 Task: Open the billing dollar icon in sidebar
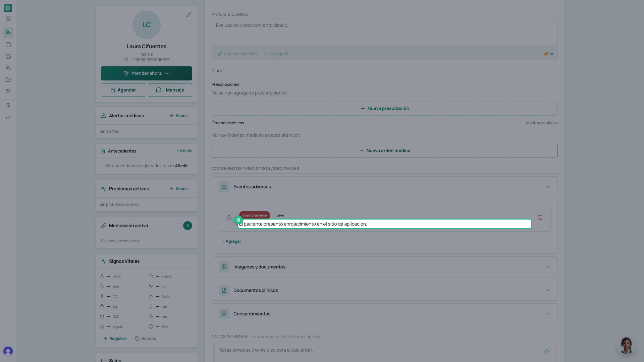(8, 105)
